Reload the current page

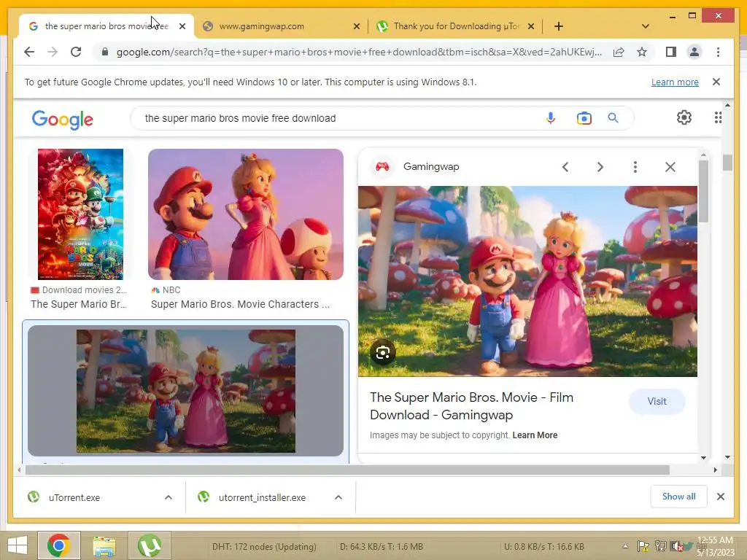pyautogui.click(x=76, y=52)
